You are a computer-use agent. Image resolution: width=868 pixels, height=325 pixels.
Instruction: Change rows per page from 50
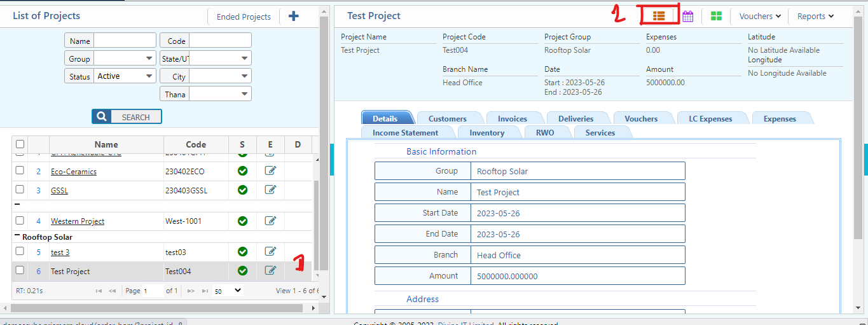click(x=228, y=291)
